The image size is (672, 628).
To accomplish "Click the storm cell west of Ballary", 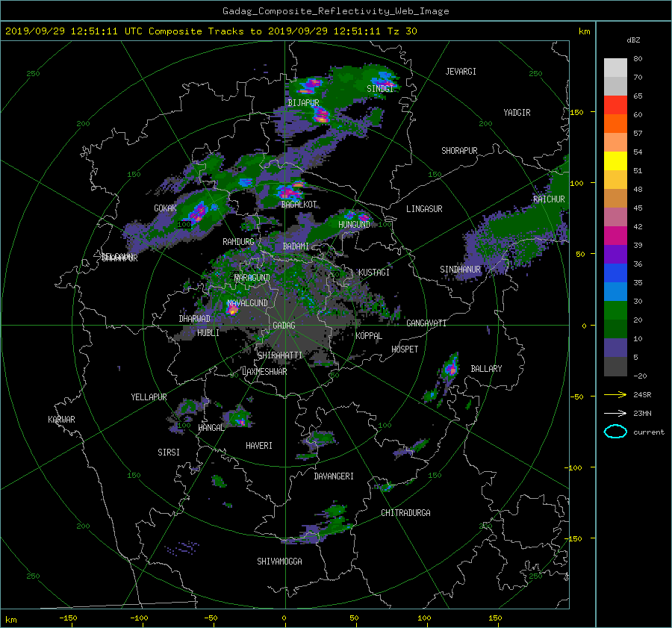I will tap(451, 368).
